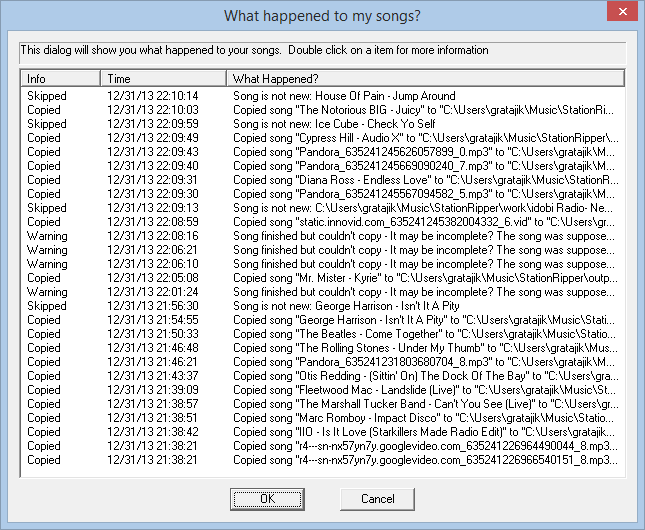645x530 pixels.
Task: Select The Beatles Come Together row
Action: coord(323,334)
